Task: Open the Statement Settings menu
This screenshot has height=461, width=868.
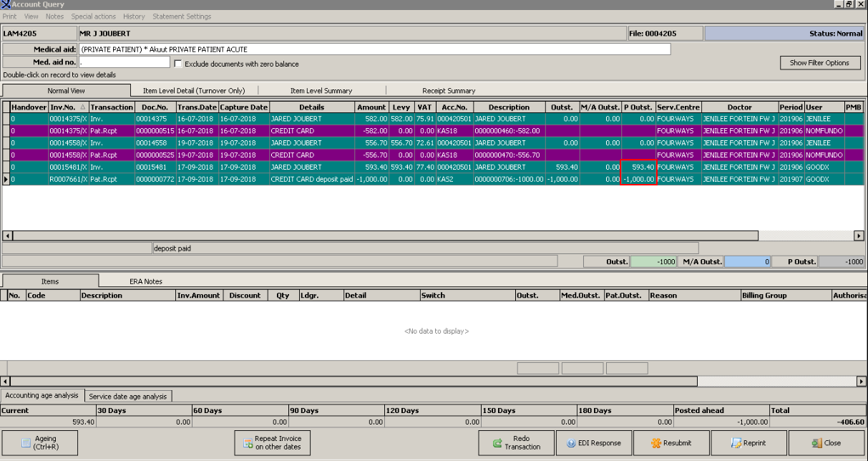Action: 182,16
